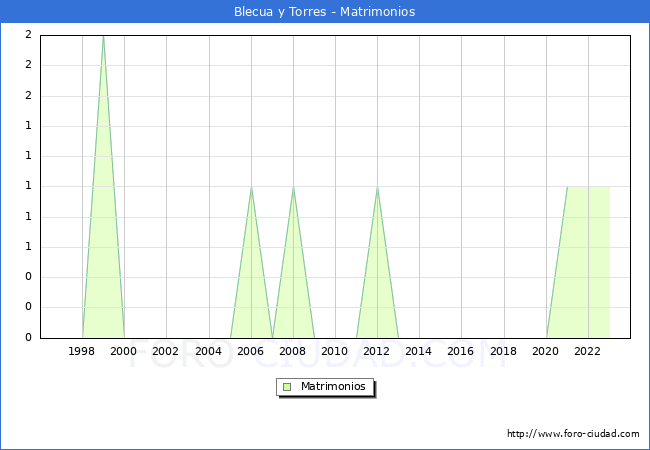Click the 2014 x-axis label

click(419, 351)
